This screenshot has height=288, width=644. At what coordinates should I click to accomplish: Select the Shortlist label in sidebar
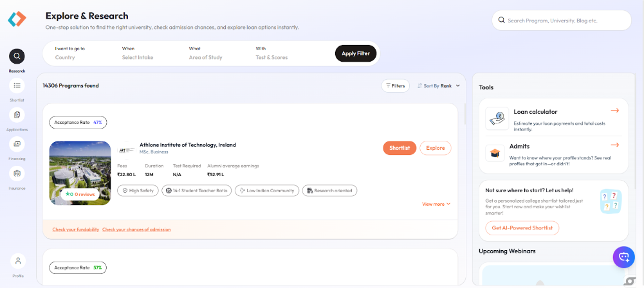(17, 100)
